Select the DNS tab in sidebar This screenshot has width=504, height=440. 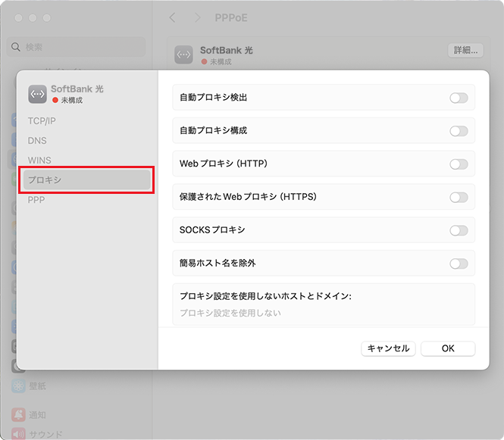[x=37, y=141]
